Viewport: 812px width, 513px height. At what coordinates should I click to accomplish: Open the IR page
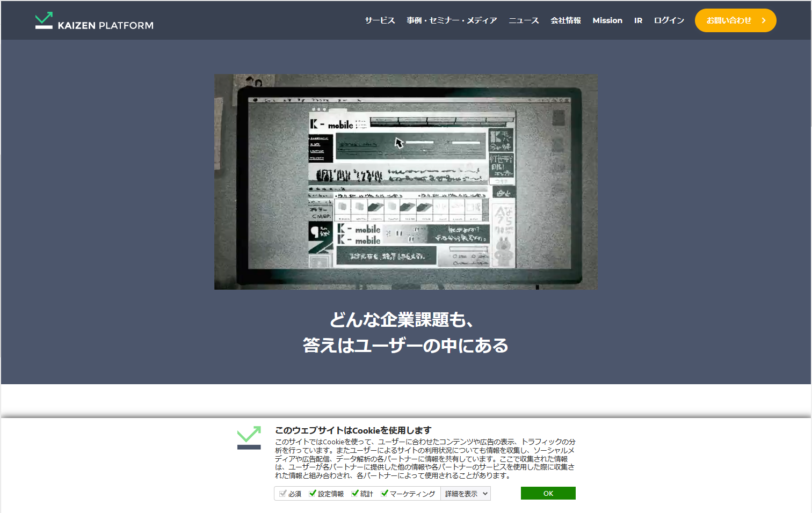click(x=638, y=20)
